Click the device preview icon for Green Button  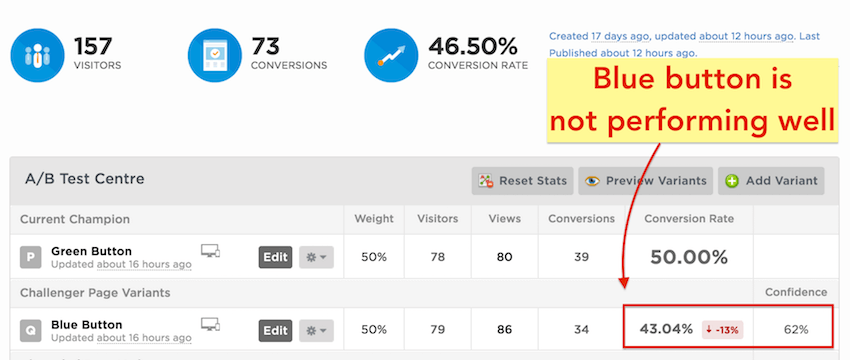pyautogui.click(x=210, y=250)
